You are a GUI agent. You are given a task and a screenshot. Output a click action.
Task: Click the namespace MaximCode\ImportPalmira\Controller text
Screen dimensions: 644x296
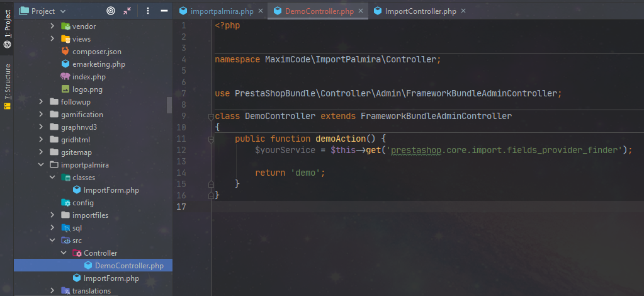[x=328, y=59]
